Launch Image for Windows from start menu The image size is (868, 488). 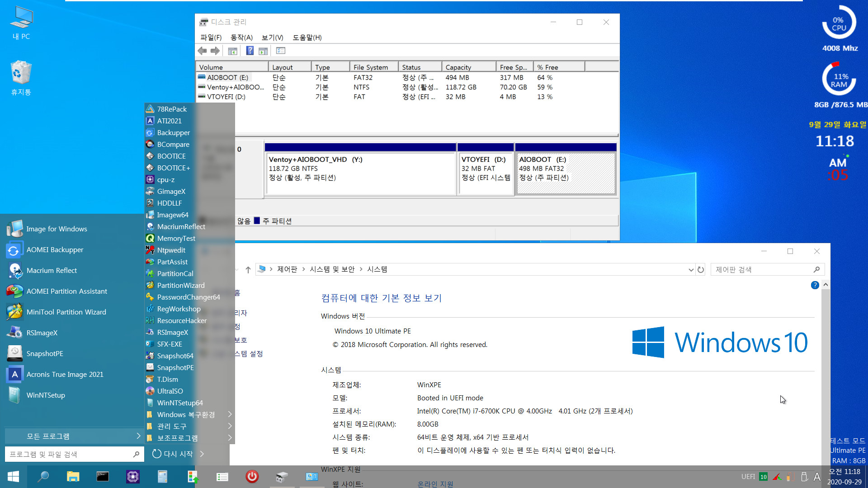[x=57, y=229]
